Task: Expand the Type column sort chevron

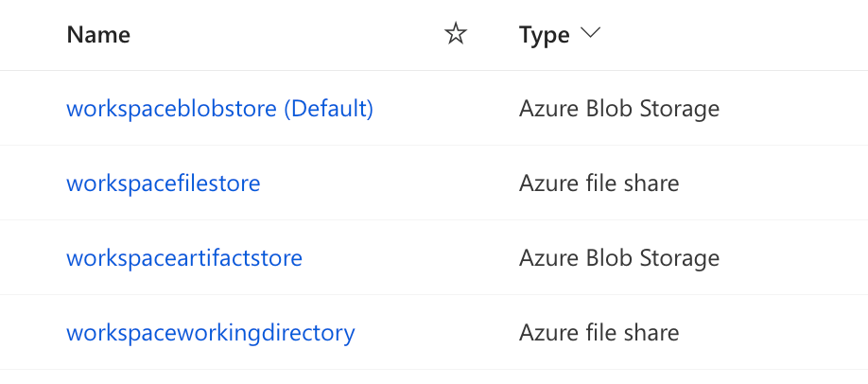Action: point(591,34)
